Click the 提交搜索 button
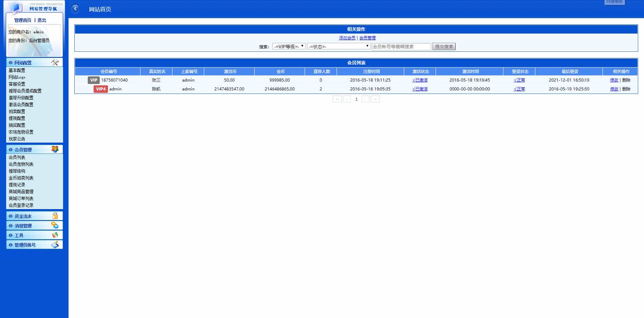This screenshot has height=318, width=644. coord(444,47)
